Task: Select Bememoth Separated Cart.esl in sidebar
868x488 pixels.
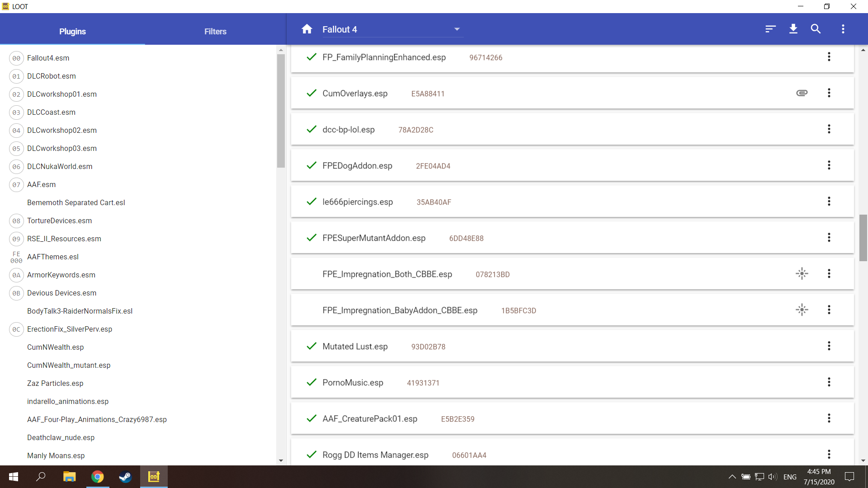Action: [76, 202]
